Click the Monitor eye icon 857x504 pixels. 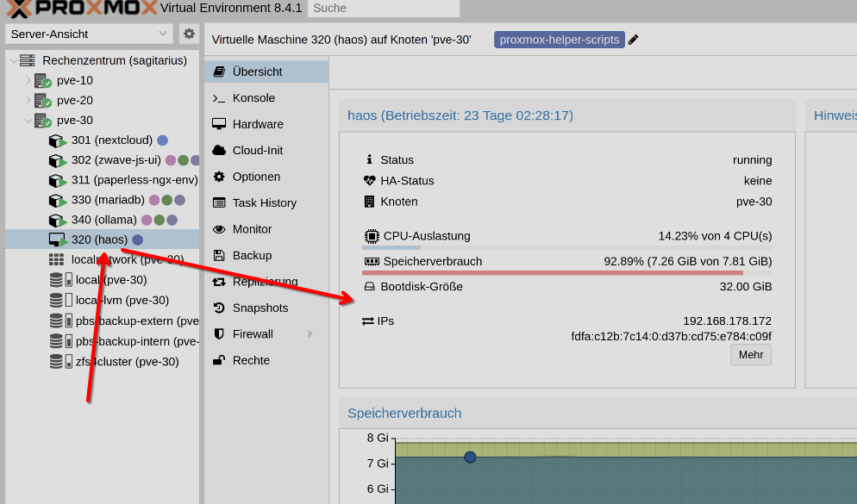click(x=219, y=229)
